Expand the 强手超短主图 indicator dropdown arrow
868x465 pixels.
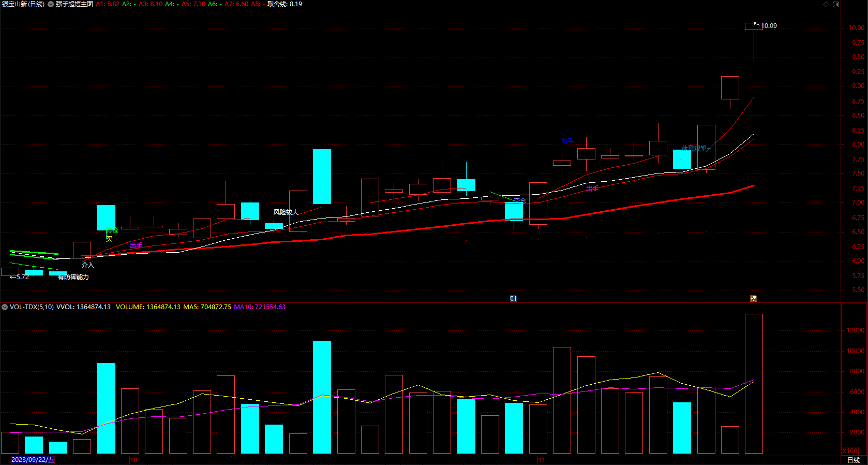click(51, 4)
